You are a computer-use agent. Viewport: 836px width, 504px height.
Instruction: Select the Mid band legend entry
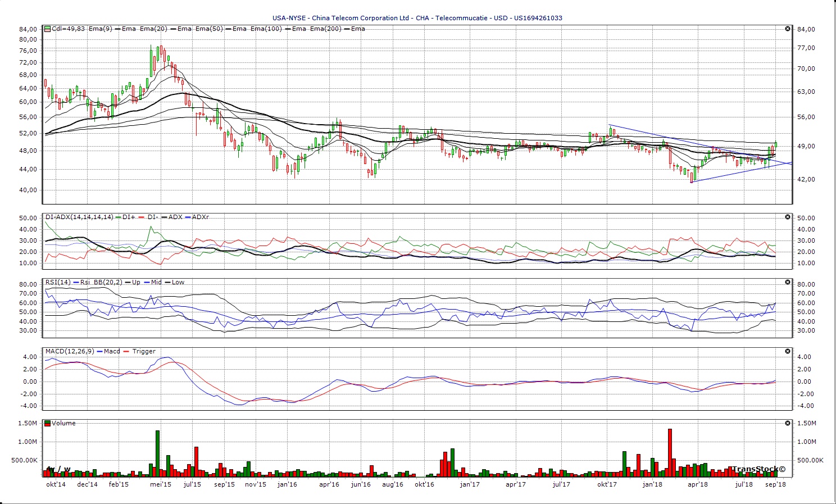(x=153, y=282)
